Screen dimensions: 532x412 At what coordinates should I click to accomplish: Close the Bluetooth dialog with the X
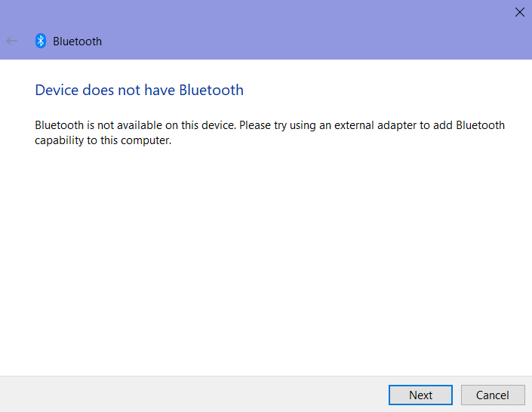(x=519, y=11)
